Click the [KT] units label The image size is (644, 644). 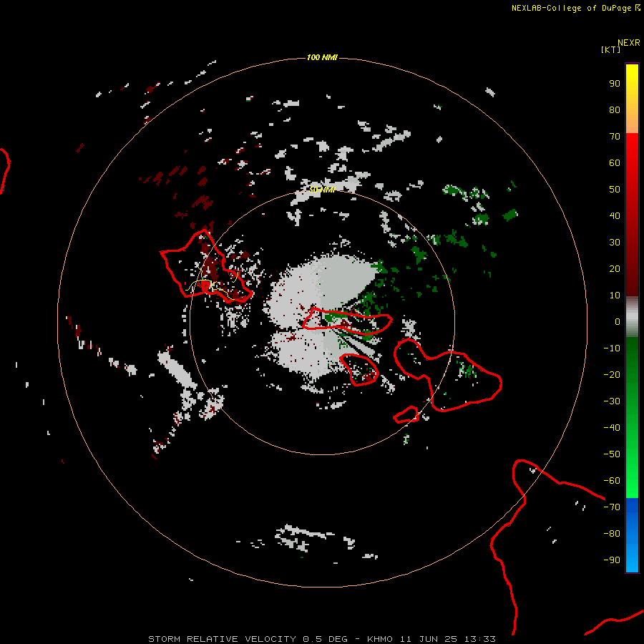(x=610, y=49)
